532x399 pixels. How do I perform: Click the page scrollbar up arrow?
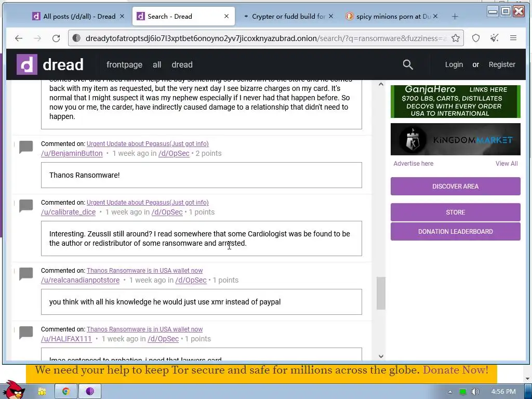381,84
